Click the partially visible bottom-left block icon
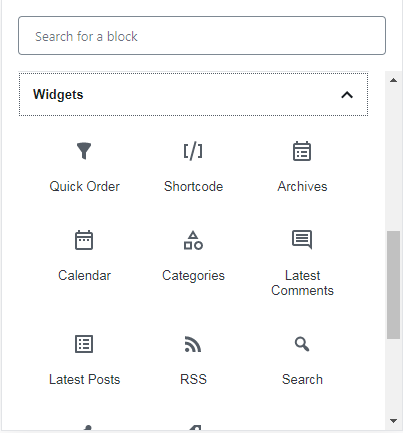 point(87,428)
